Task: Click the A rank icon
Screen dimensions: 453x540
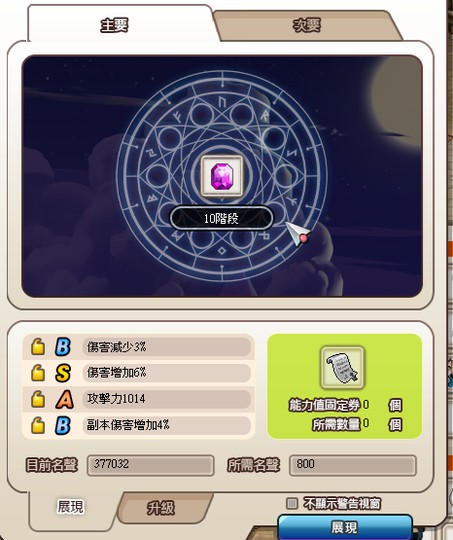Action: point(64,399)
